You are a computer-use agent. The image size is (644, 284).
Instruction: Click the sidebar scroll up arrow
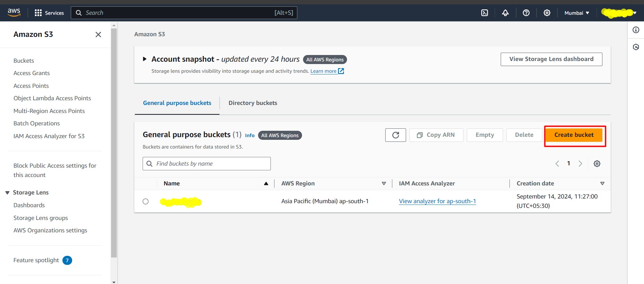114,25
